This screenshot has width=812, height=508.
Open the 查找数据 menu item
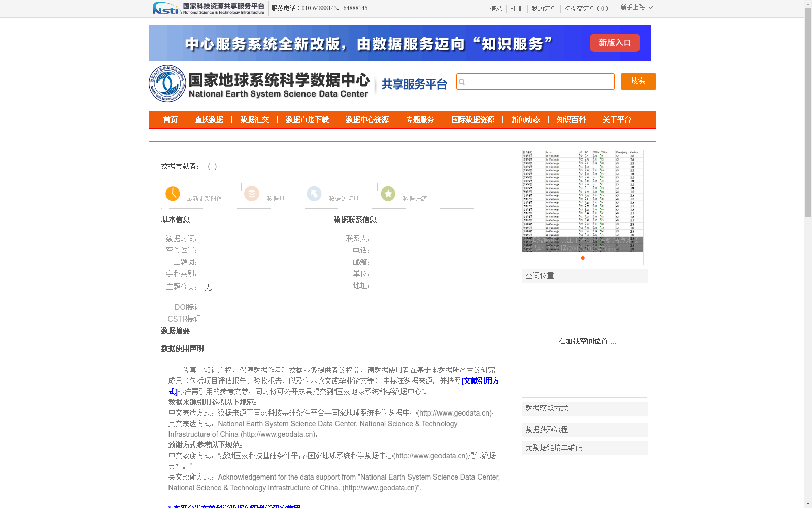coord(209,120)
